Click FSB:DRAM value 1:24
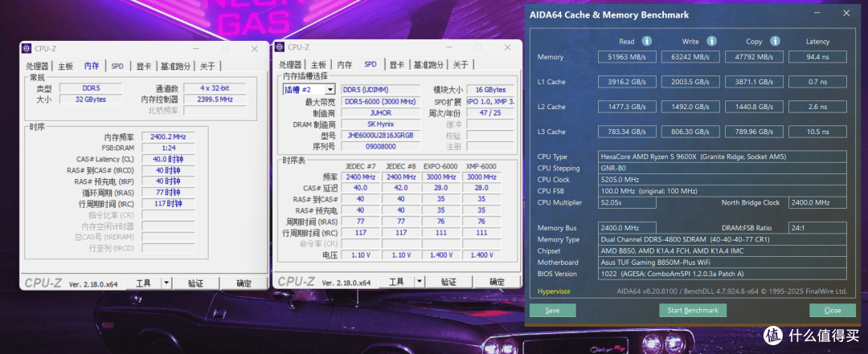The height and width of the screenshot is (354, 868). (x=168, y=148)
